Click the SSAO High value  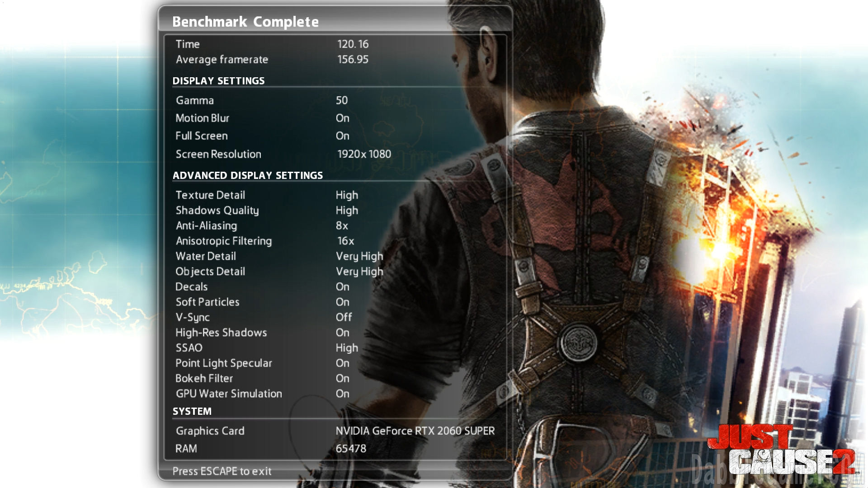pos(347,347)
